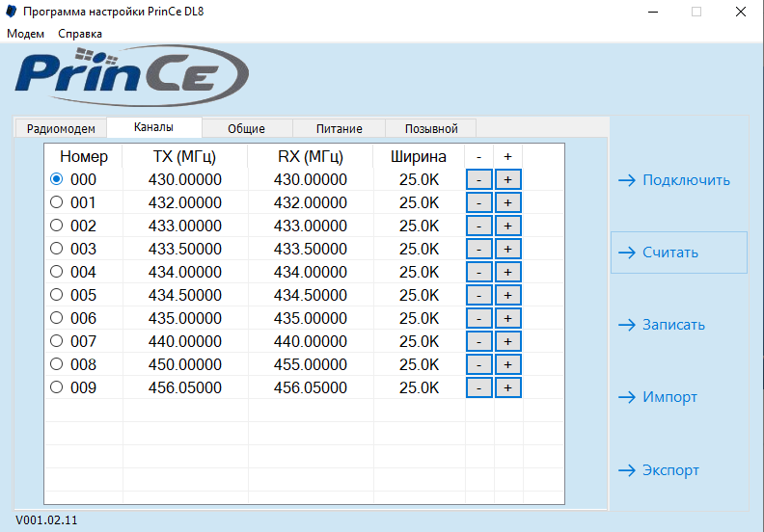The image size is (764, 532).
Task: Select channel 008 radio button
Action: tap(57, 364)
